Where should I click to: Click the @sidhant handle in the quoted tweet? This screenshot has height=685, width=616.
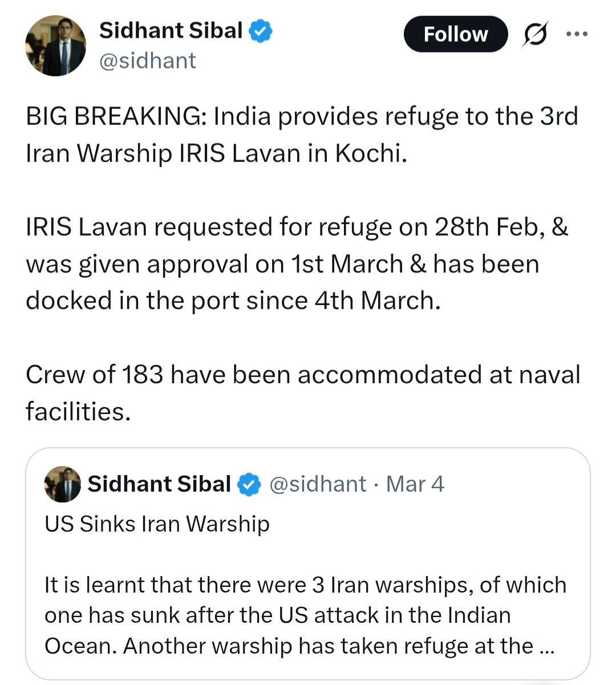click(x=317, y=484)
